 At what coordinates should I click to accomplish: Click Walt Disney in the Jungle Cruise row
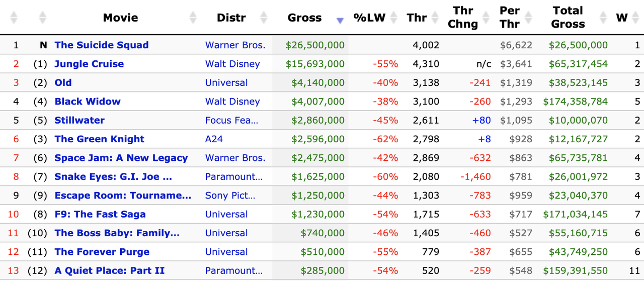[x=232, y=64]
